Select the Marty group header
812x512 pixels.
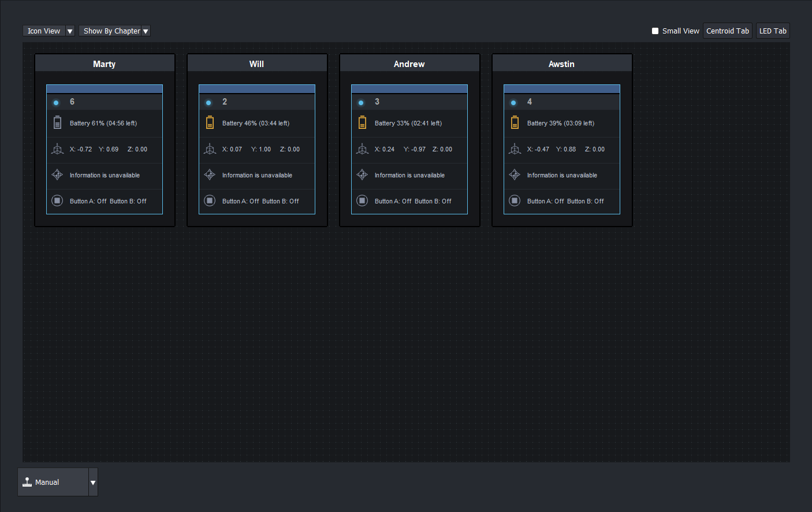pyautogui.click(x=105, y=64)
